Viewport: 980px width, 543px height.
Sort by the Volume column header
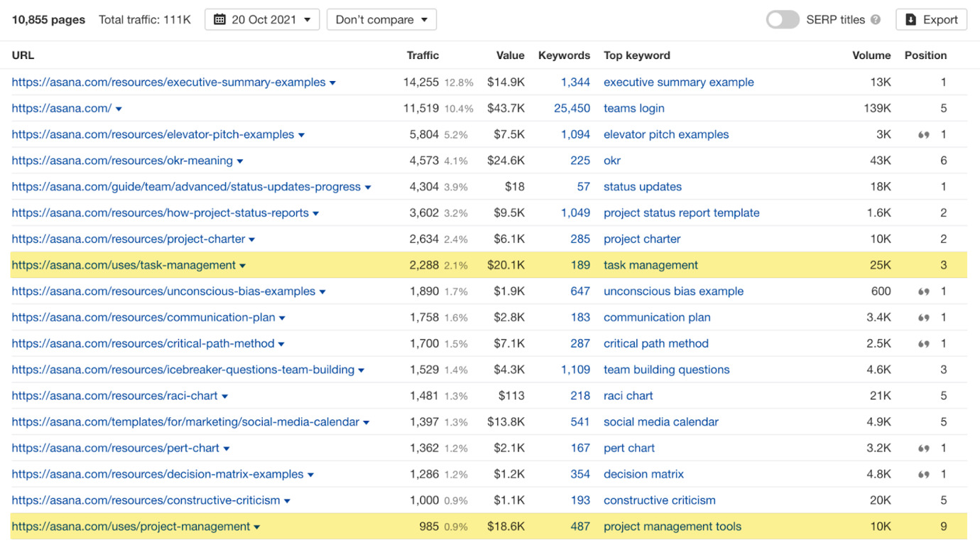coord(871,55)
